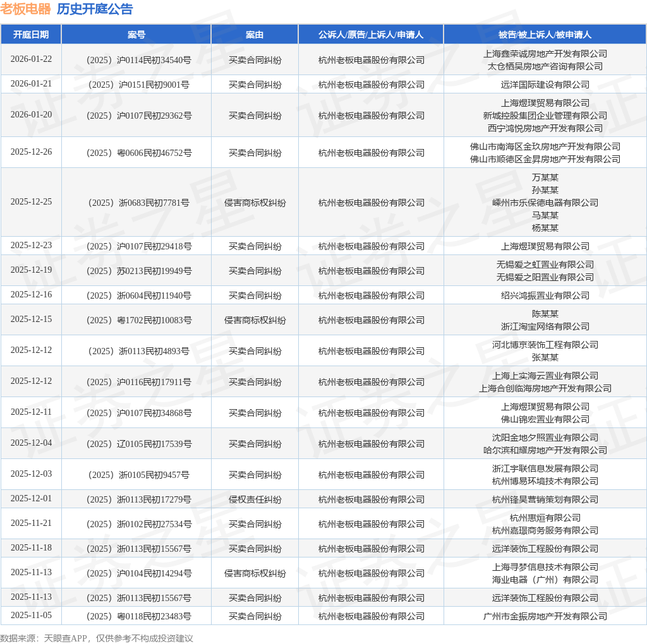Click defendant 杭州锋昊营销策划有限公司
Viewport: 647px width, 644px height.
545,499
